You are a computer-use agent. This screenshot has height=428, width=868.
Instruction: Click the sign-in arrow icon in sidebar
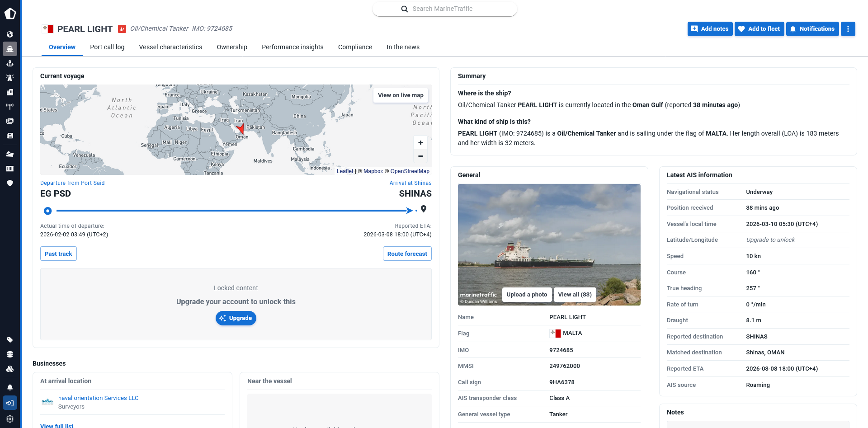point(10,403)
